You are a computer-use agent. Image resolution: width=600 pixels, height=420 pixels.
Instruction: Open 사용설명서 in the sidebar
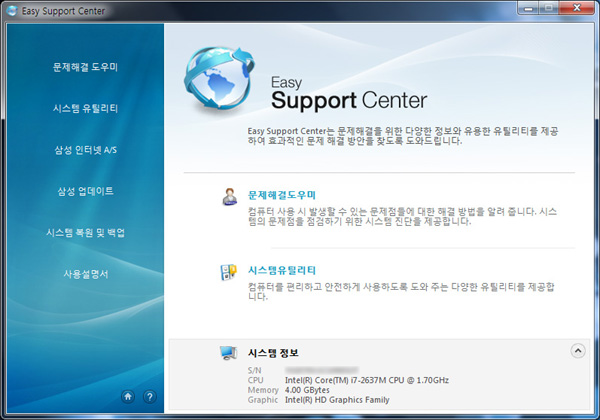tap(85, 274)
